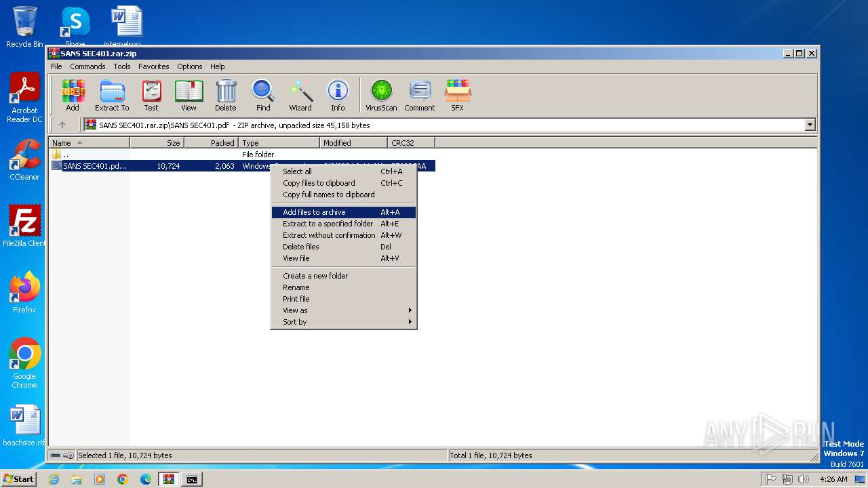Open FileZilla Client desktop icon
868x488 pixels.
24,226
